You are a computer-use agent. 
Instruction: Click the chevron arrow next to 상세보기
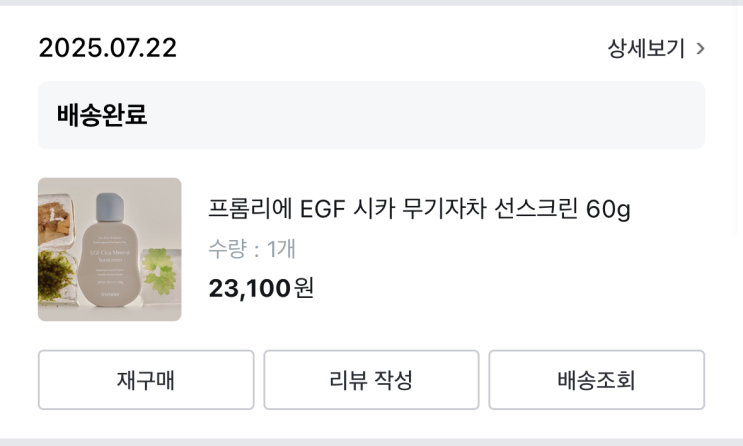tap(700, 49)
